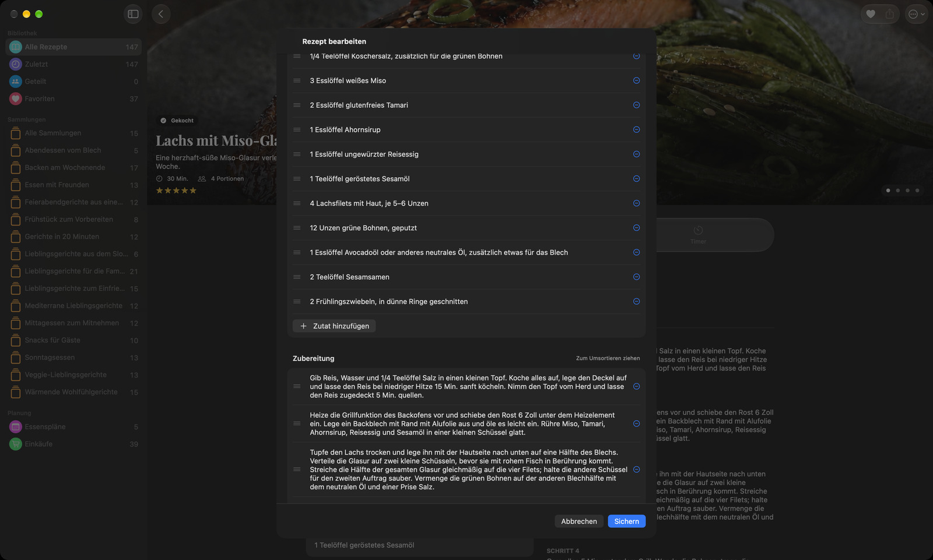This screenshot has height=560, width=933.
Task: Open 'Zuletzt' in the library sidebar
Action: [73, 64]
